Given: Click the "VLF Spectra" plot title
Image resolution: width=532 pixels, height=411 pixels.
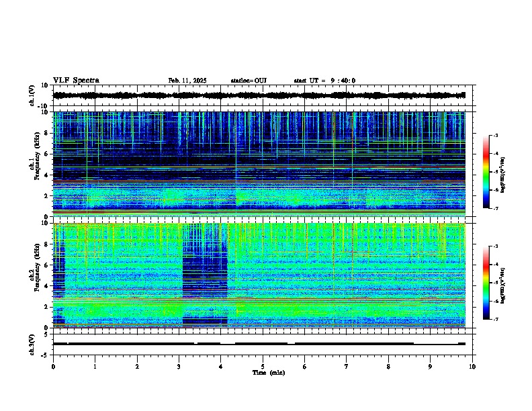Looking at the screenshot, I should (x=76, y=81).
